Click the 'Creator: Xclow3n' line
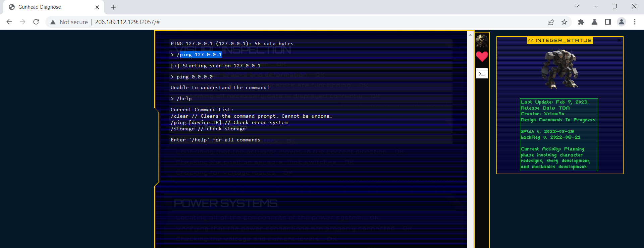 (542, 114)
